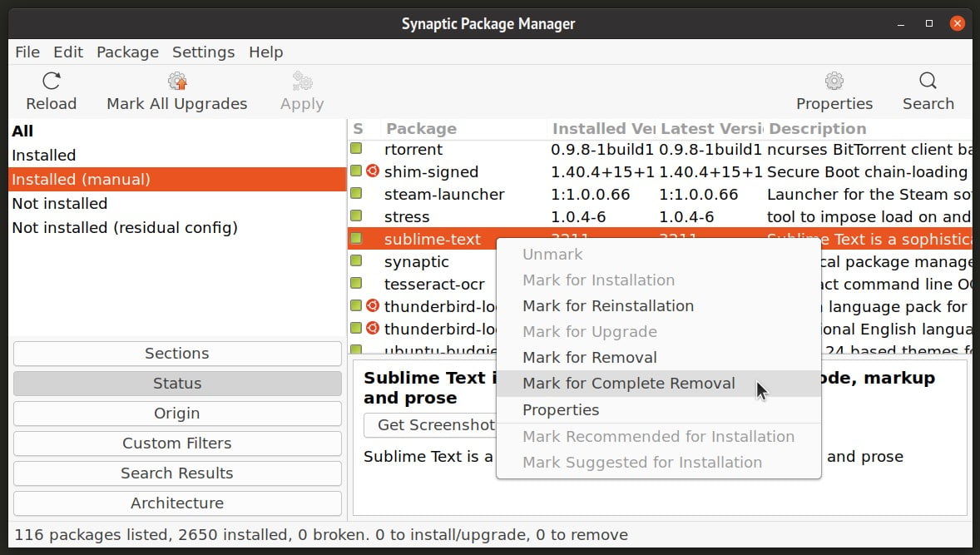Click the Origin filter button
Screen dimensions: 980x555
point(177,413)
